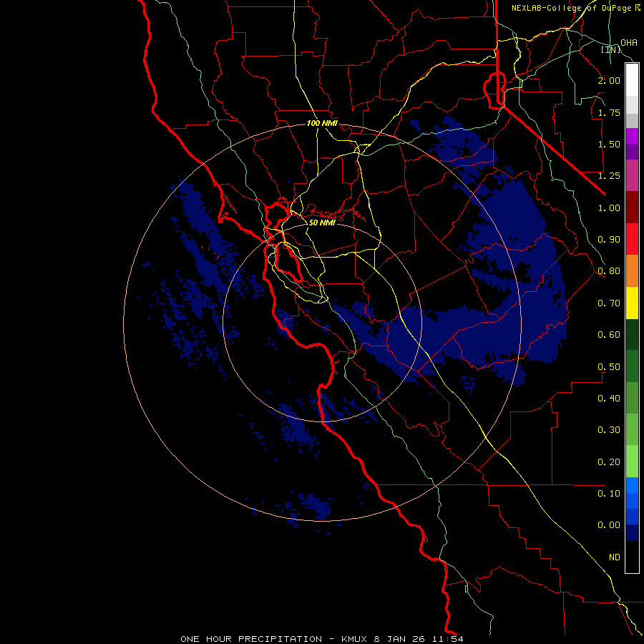Viewport: 644px width, 644px height.
Task: Click the 1.25 legend value
Action: click(x=609, y=176)
